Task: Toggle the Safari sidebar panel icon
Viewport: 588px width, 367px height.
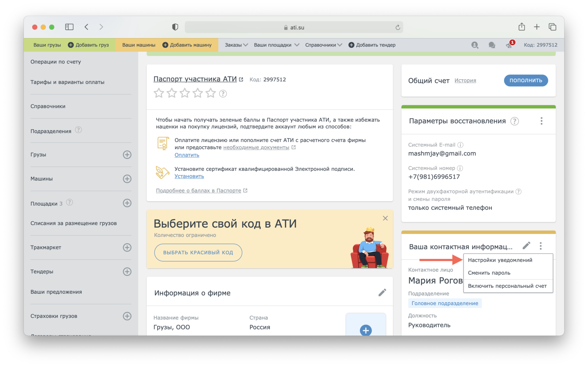Action: [69, 27]
